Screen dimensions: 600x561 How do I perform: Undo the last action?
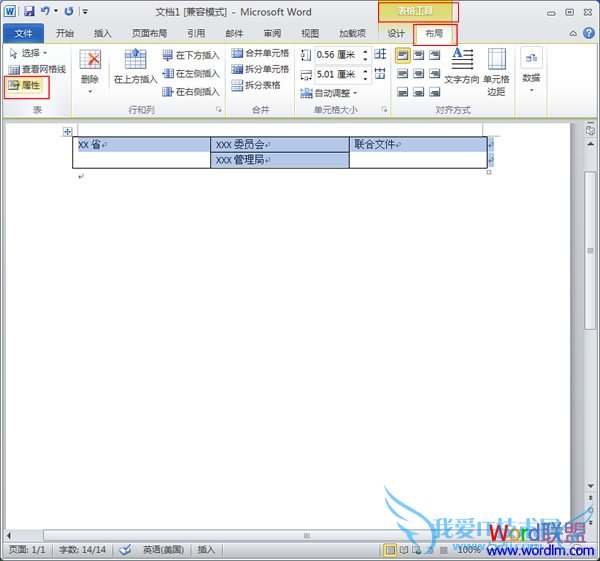(45, 11)
